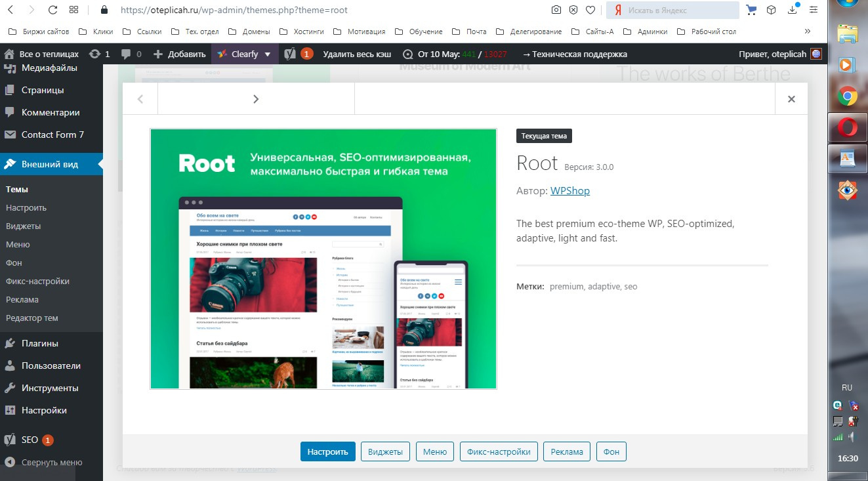Open the Настроить submenu link in the sidebar

point(26,207)
